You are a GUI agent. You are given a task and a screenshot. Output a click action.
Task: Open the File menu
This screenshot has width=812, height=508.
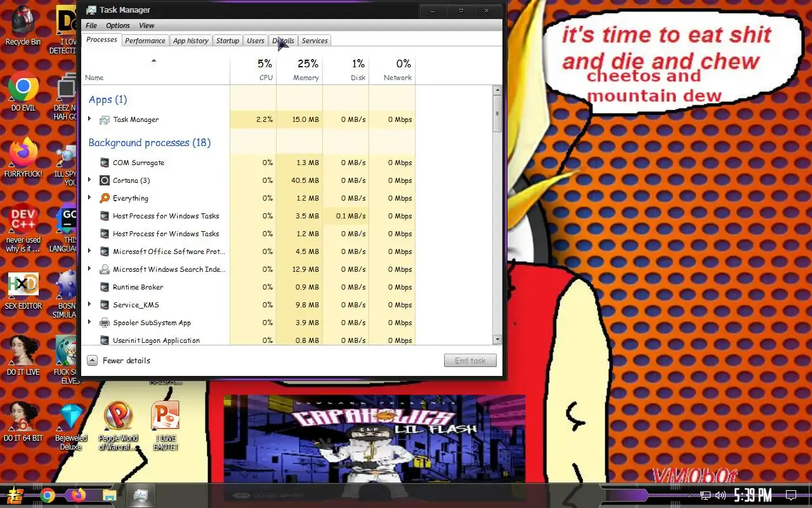[91, 25]
